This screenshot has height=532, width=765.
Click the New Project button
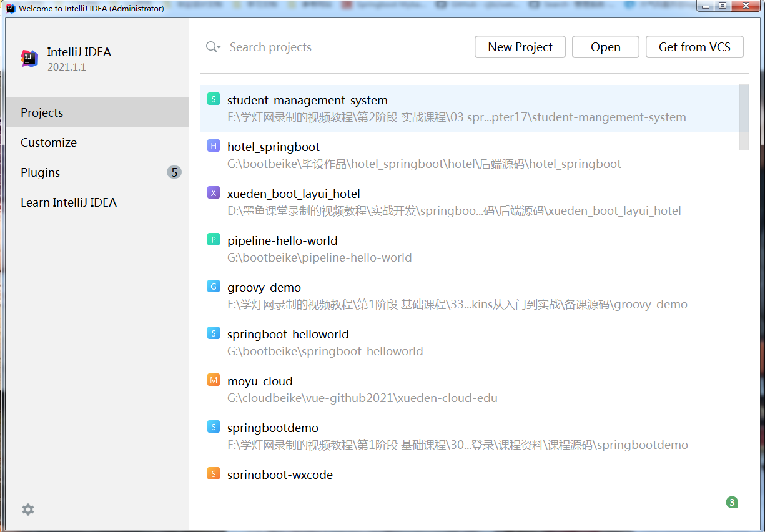(x=520, y=47)
